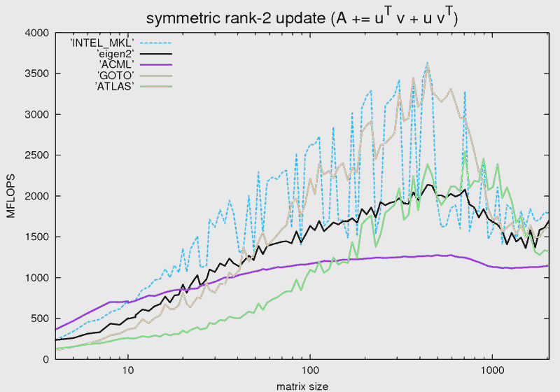Screen dimensions: 560x392
Task: Click the 2000 y-axis tick label
Action: tap(38, 196)
